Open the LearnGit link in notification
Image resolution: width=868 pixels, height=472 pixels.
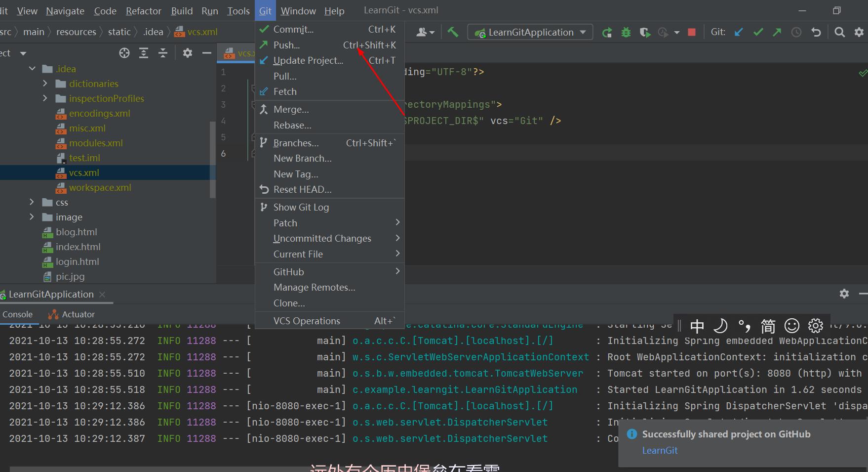tap(660, 450)
